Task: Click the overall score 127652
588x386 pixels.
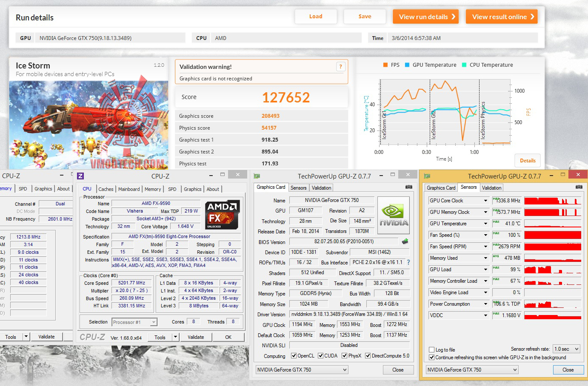Action: tap(286, 97)
